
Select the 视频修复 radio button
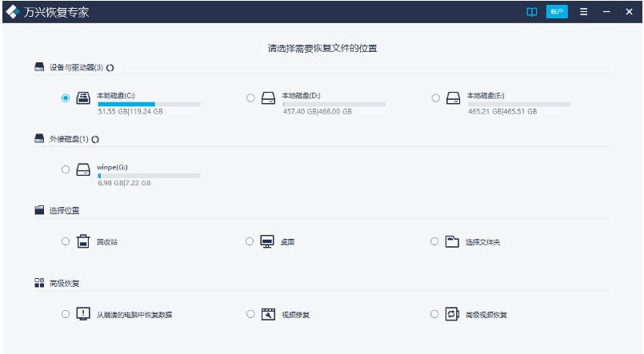click(250, 314)
